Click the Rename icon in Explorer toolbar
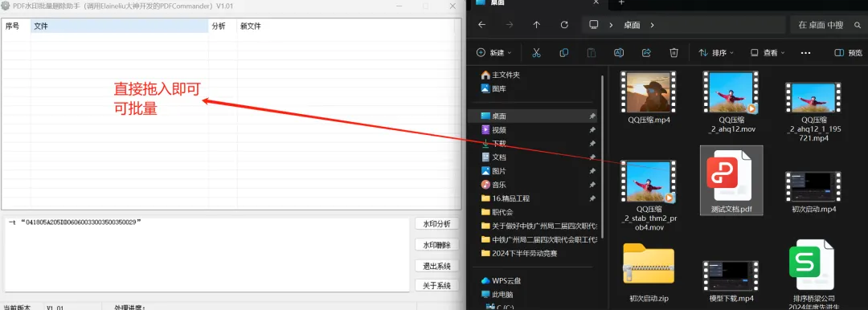The width and height of the screenshot is (868, 310). point(619,52)
